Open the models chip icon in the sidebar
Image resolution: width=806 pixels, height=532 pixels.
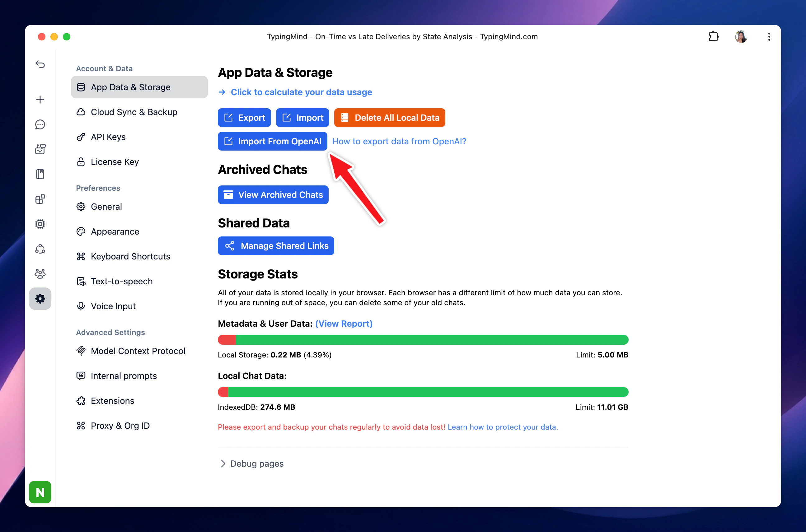(40, 224)
